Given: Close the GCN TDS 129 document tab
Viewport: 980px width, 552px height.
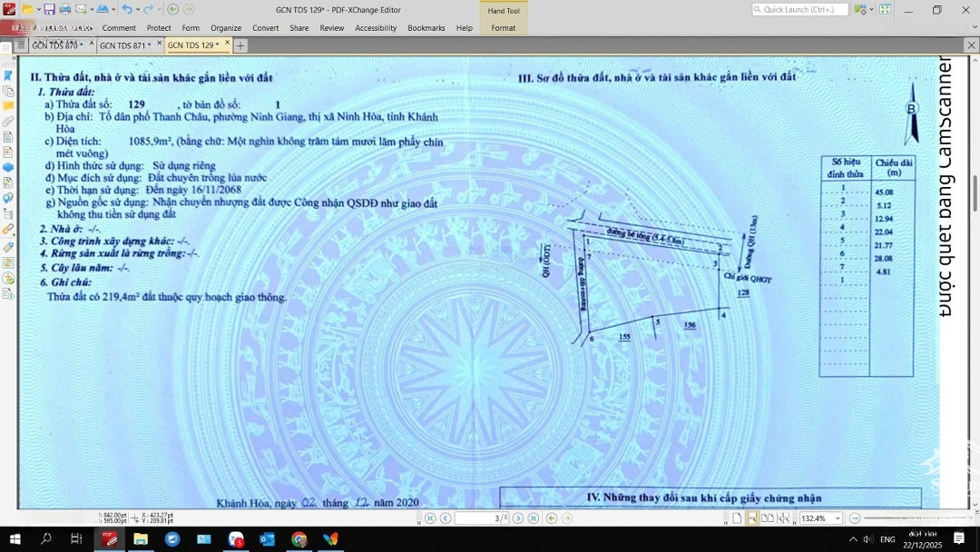Looking at the screenshot, I should tap(227, 44).
